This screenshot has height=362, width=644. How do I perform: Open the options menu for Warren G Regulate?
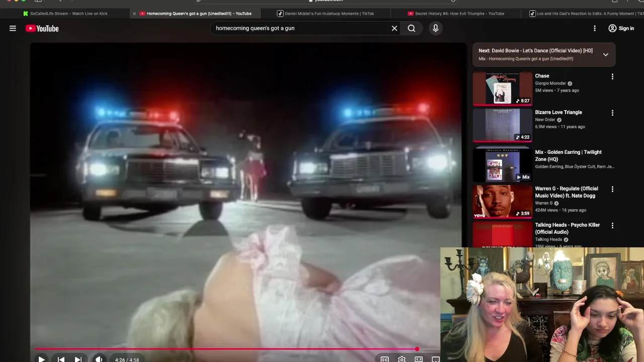pos(612,190)
